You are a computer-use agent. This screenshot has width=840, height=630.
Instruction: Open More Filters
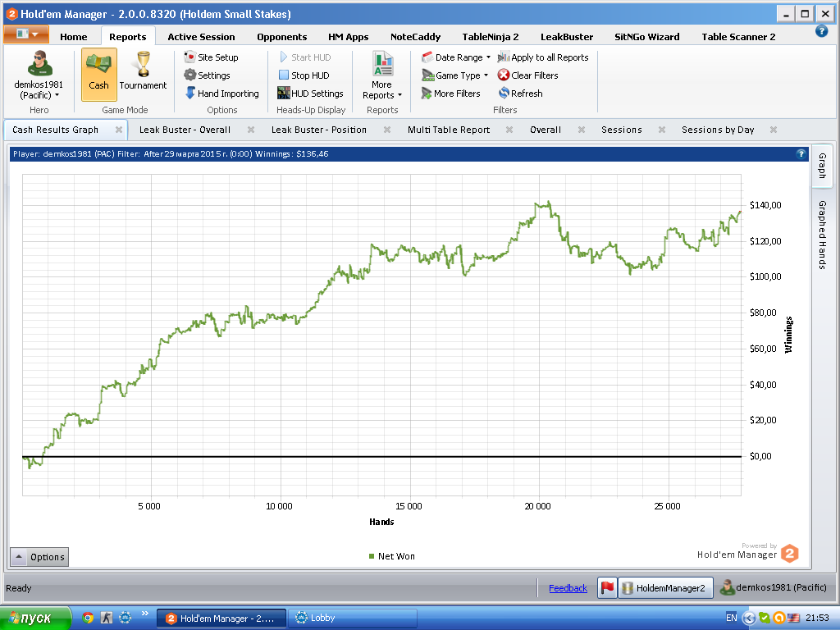point(450,94)
